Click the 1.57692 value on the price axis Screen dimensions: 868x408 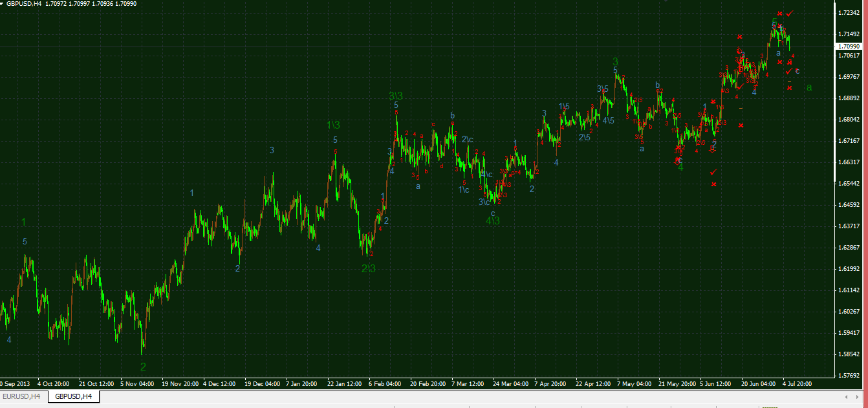tap(848, 375)
